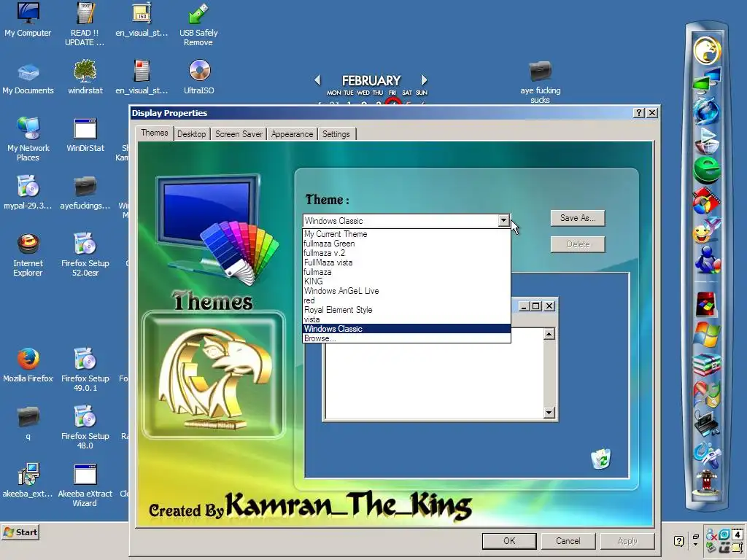This screenshot has height=560, width=747.
Task: Open the ayefuckings folder icon on the left
Action: click(85, 192)
